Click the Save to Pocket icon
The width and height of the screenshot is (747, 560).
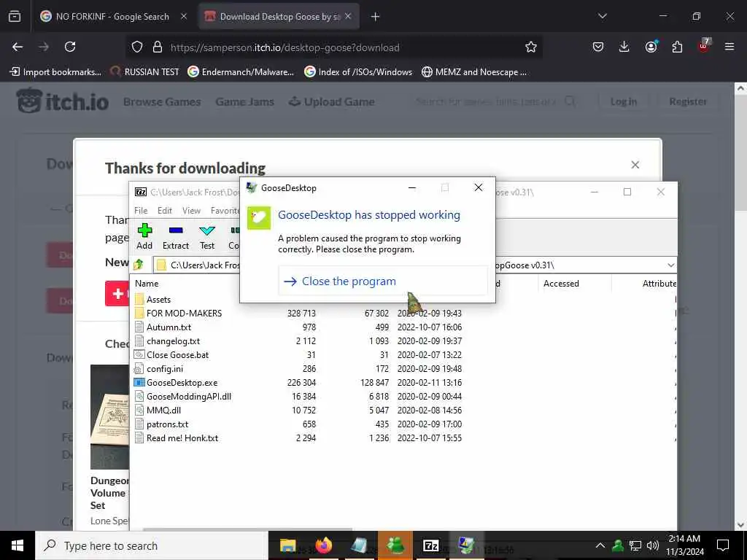coord(598,47)
